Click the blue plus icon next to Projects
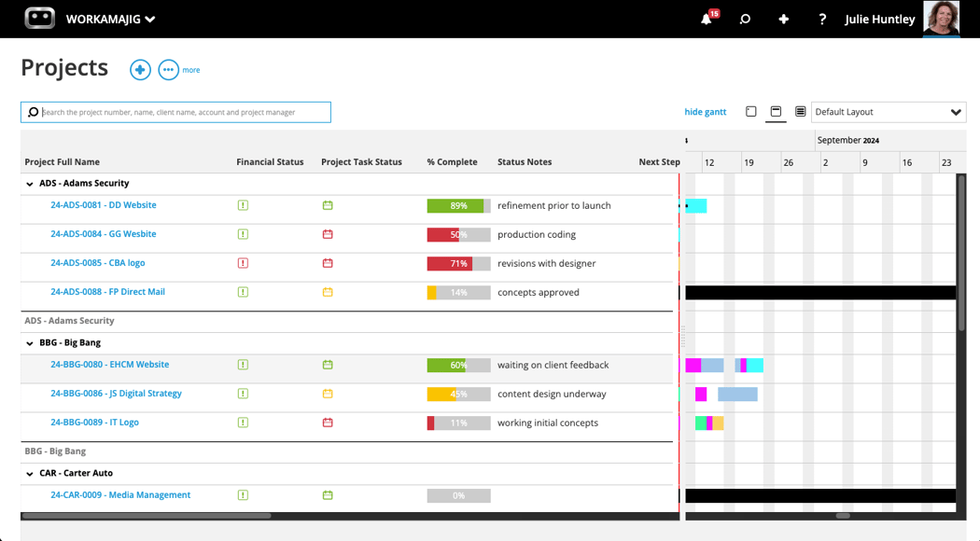The image size is (980, 541). click(x=140, y=69)
